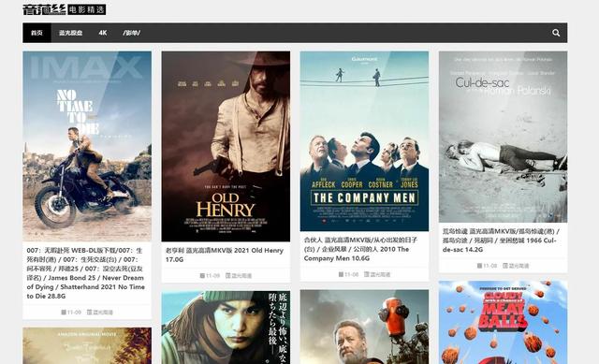This screenshot has height=364, width=599.
Task: Open The Company Men poster
Action: point(364,141)
